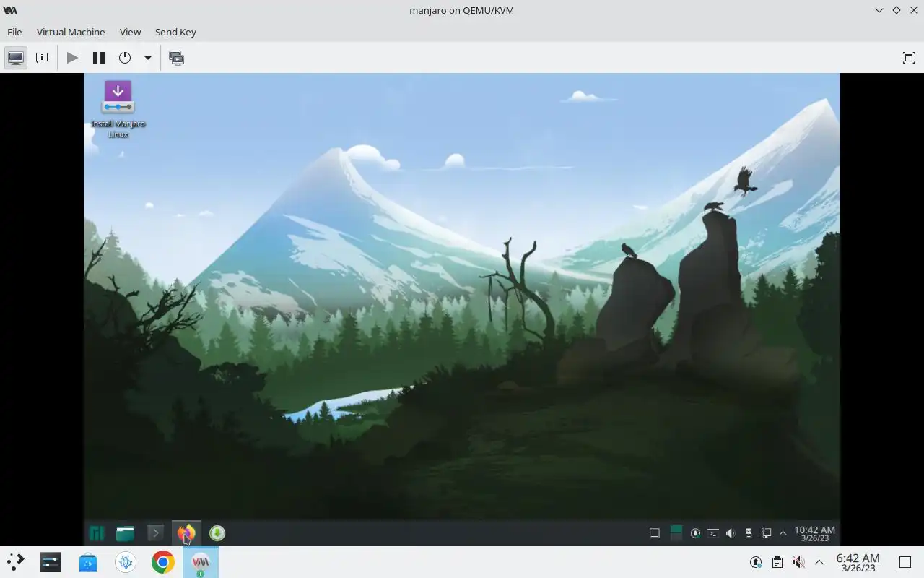Expand host hidden tray icons
The width and height of the screenshot is (924, 578).
coord(819,562)
